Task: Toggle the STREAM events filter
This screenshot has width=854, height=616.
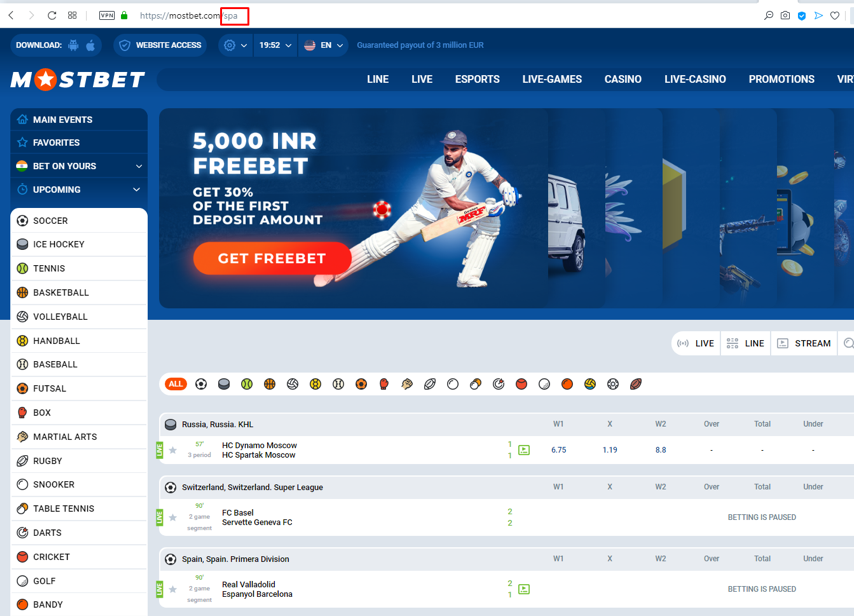Action: [804, 343]
